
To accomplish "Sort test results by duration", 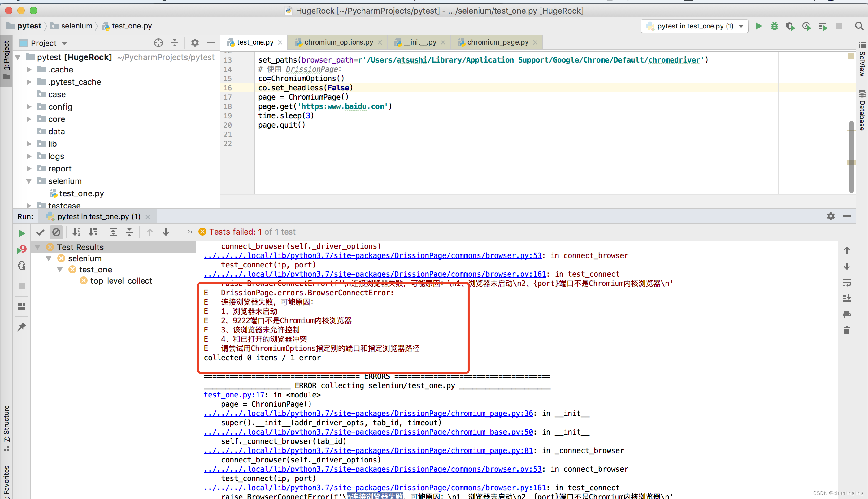I will (x=93, y=232).
